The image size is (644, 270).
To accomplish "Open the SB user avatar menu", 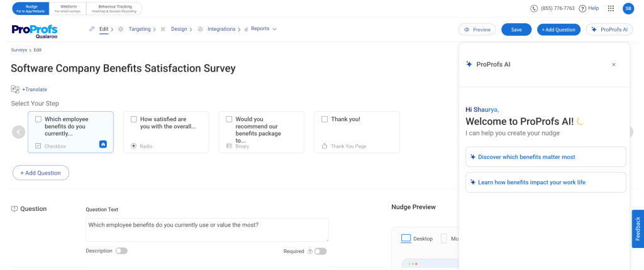I will (x=628, y=9).
